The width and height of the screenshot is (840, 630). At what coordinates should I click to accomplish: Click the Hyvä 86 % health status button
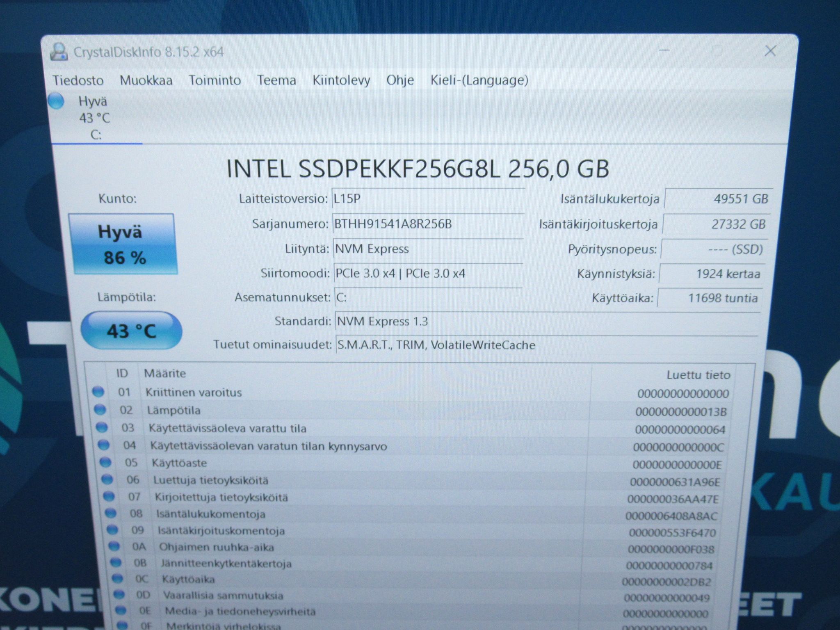click(123, 244)
